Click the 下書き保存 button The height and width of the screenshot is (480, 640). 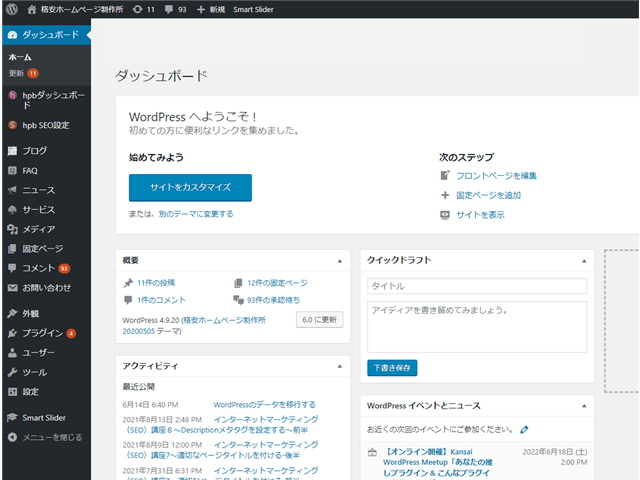point(392,368)
